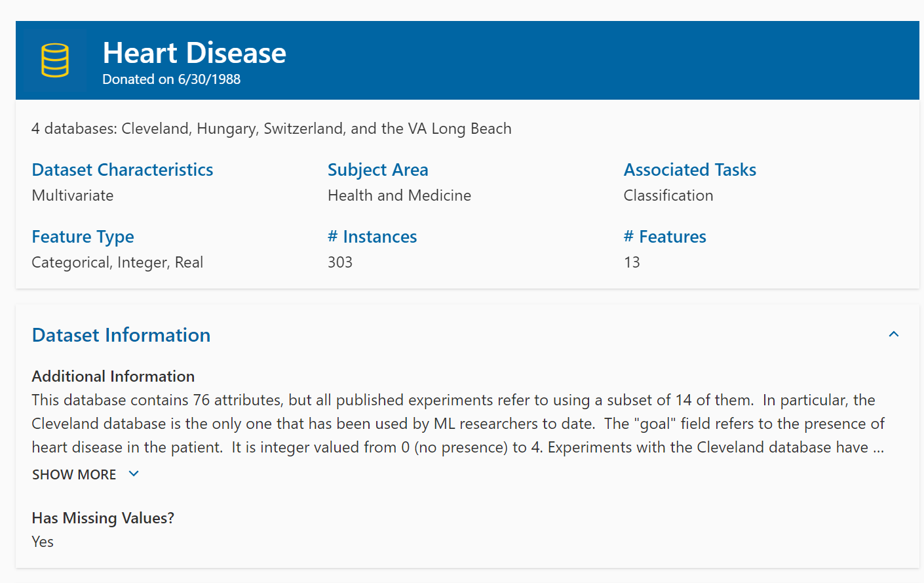Expand the truncated description via SHOW MORE
This screenshot has height=583, width=924.
coord(74,473)
